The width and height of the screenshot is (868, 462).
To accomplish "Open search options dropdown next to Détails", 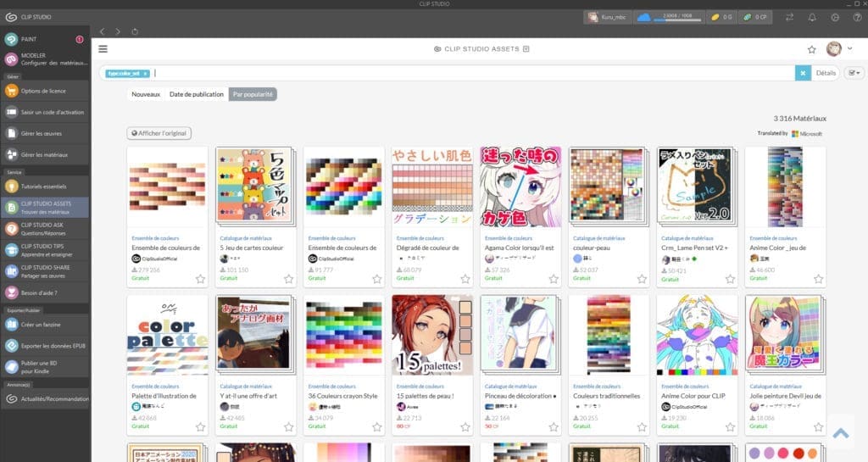I will (854, 73).
